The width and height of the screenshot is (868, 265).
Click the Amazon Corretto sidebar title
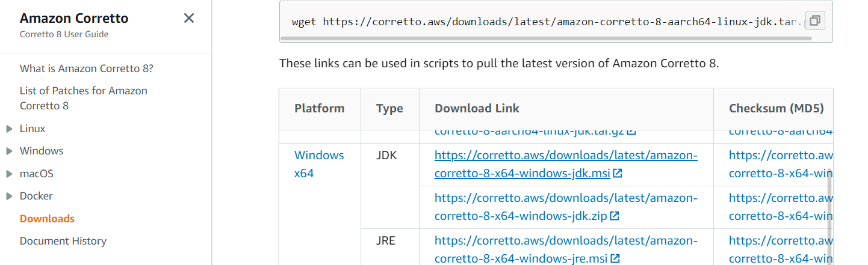(74, 18)
